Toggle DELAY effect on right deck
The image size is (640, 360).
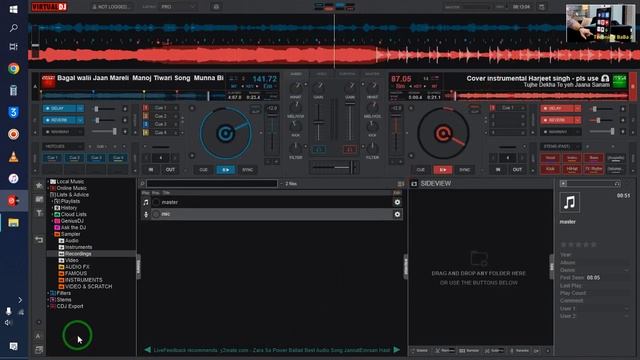tap(557, 109)
